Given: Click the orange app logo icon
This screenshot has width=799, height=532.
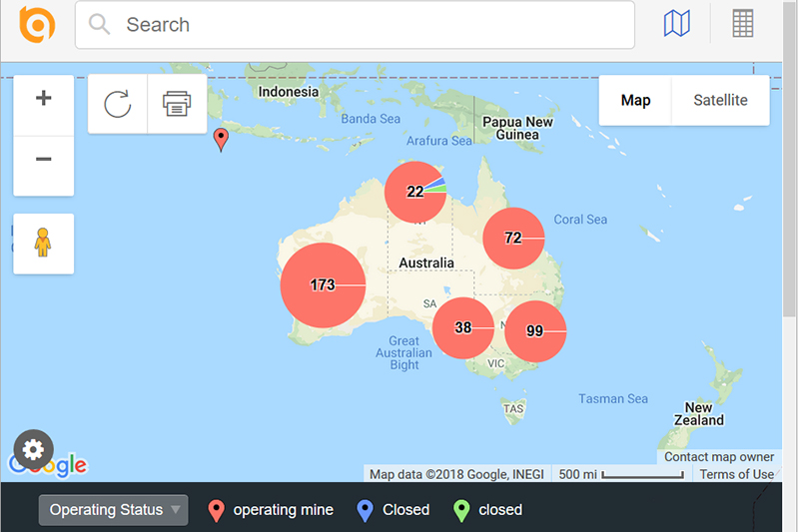Looking at the screenshot, I should coord(37,25).
